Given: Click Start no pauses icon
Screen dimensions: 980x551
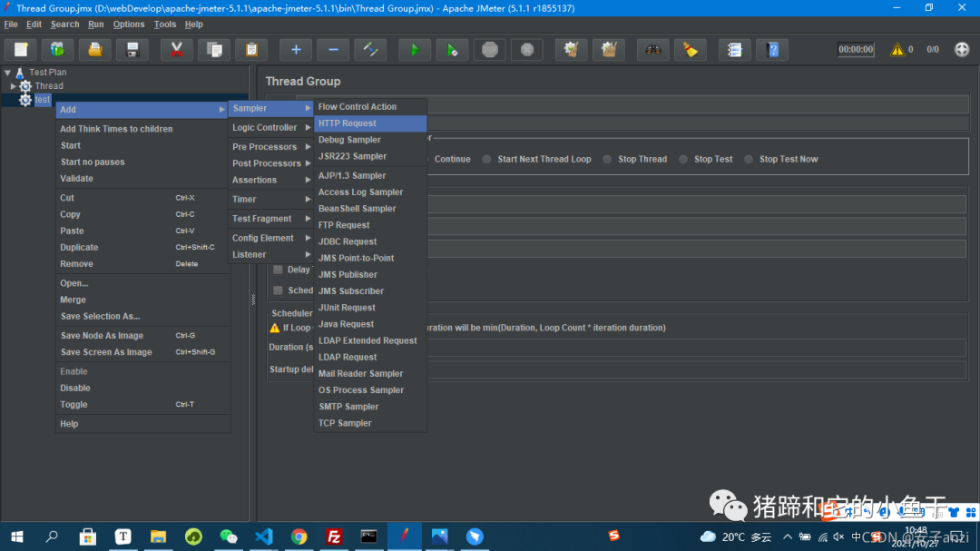Looking at the screenshot, I should pyautogui.click(x=452, y=49).
